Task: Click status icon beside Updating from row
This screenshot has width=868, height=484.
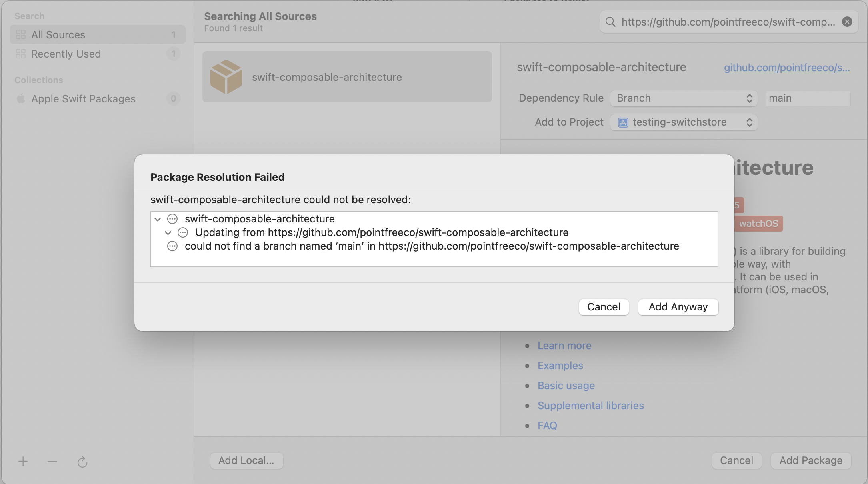Action: point(183,232)
